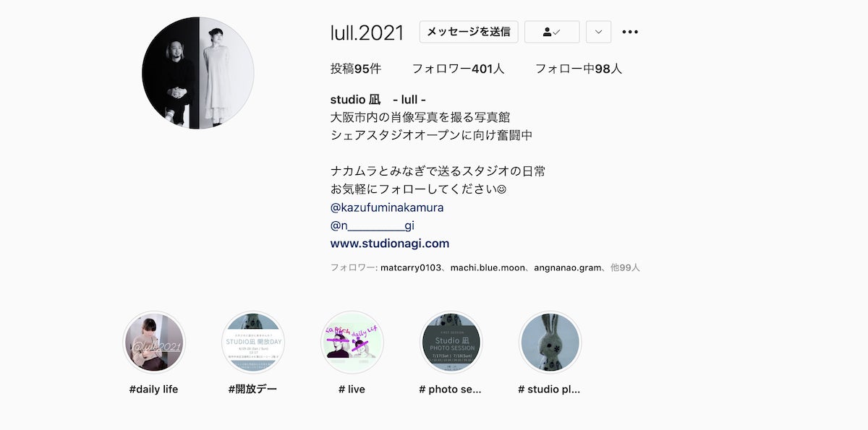Open the # studio highlight with rabbit
Viewport: 868px width, 430px height.
550,343
